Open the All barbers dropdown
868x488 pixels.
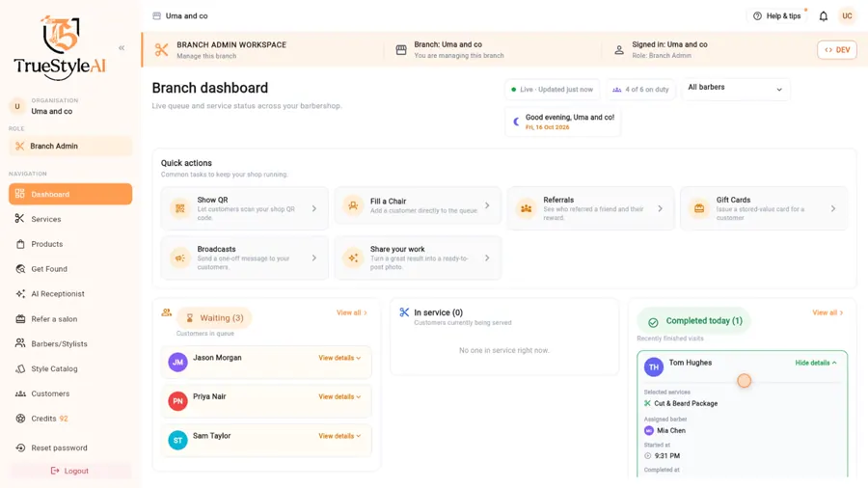click(735, 89)
